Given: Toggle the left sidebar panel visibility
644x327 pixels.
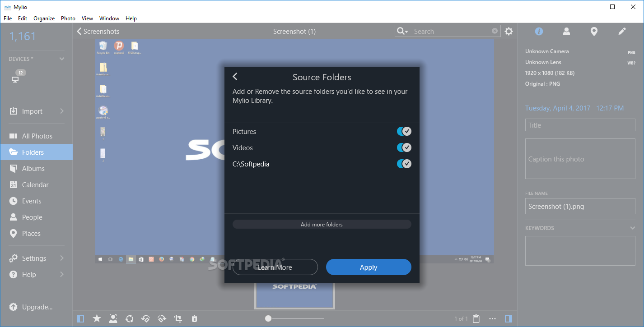Looking at the screenshot, I should (80, 319).
